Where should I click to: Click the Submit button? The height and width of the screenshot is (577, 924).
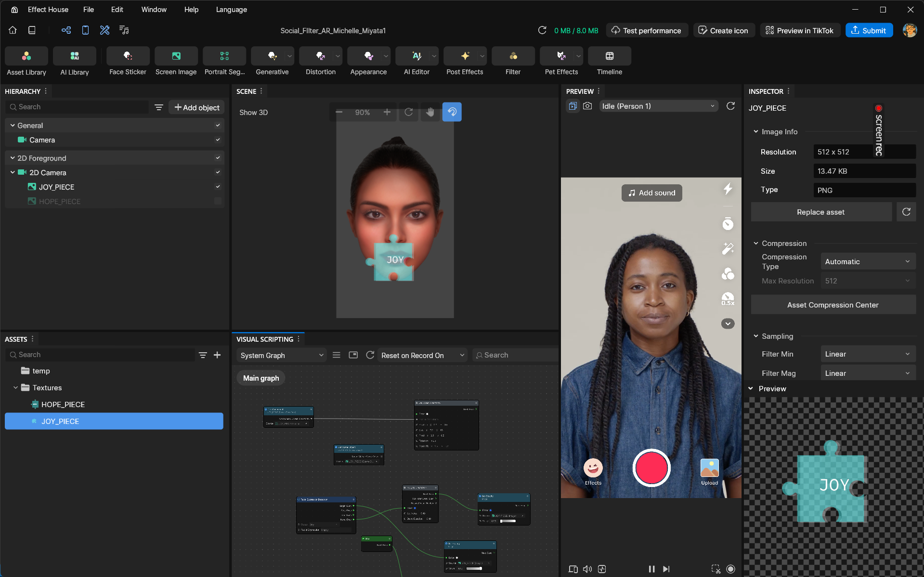click(x=869, y=30)
